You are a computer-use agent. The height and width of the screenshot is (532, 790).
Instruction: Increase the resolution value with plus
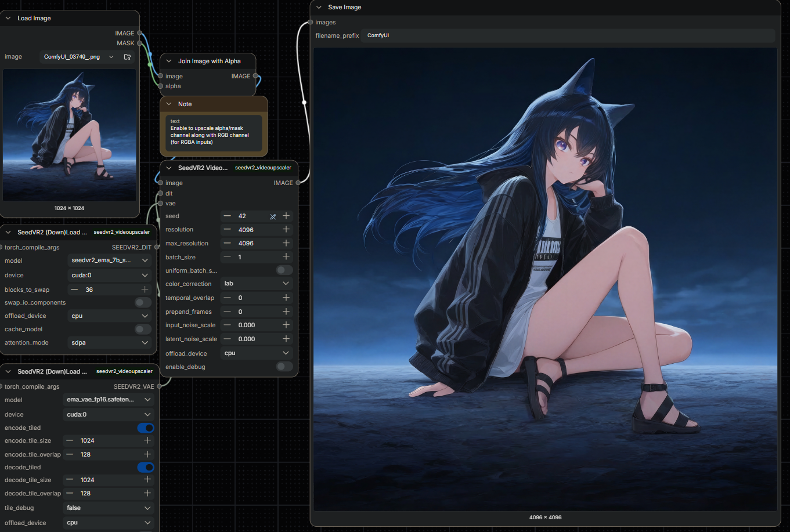point(286,230)
